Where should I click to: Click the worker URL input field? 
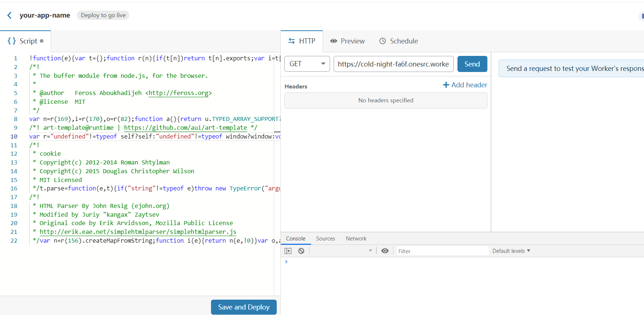coord(393,64)
